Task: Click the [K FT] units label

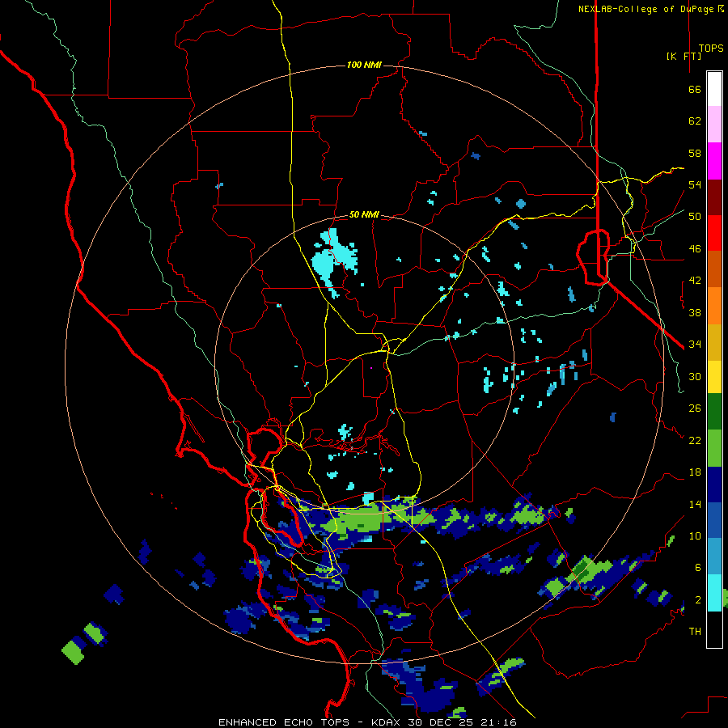Action: (x=684, y=56)
